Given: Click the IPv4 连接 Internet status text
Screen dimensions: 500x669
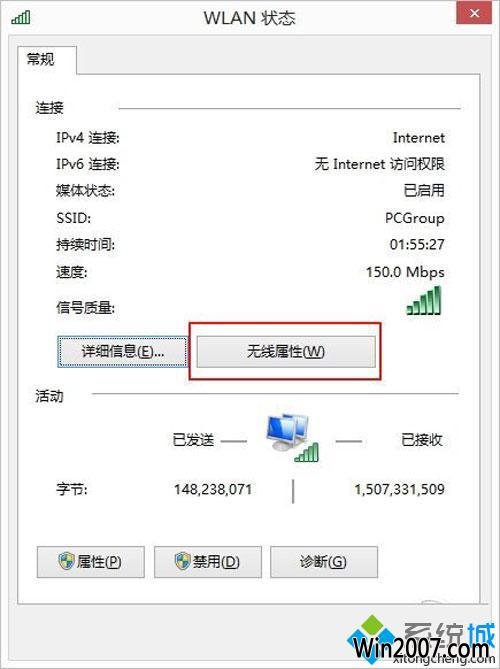Looking at the screenshot, I should 419,138.
